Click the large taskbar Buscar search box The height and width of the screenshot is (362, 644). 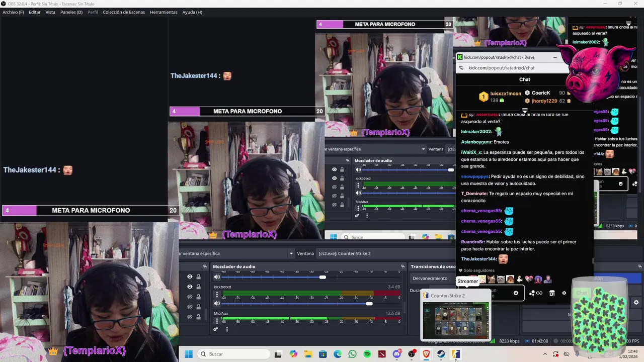point(234,354)
